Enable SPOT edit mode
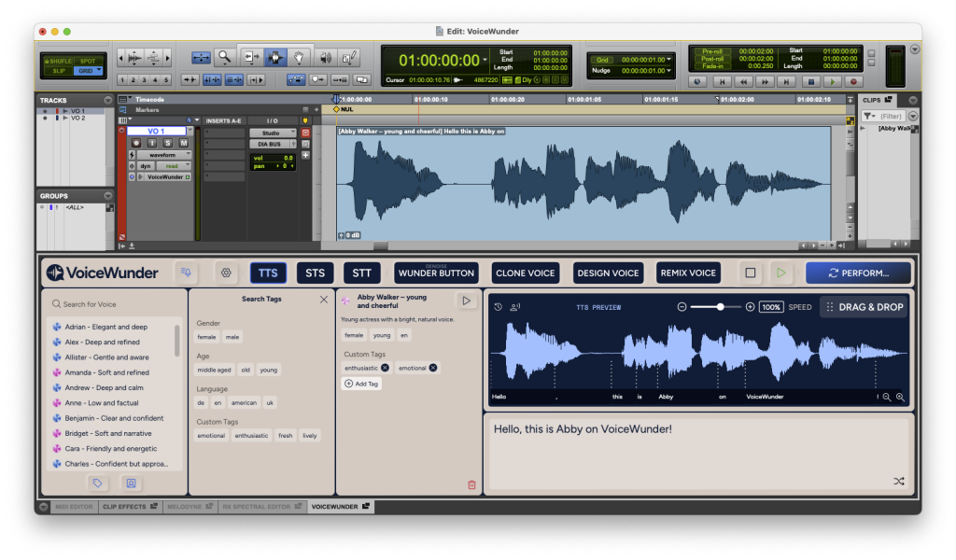Viewport: 956px width, 560px height. coord(88,61)
